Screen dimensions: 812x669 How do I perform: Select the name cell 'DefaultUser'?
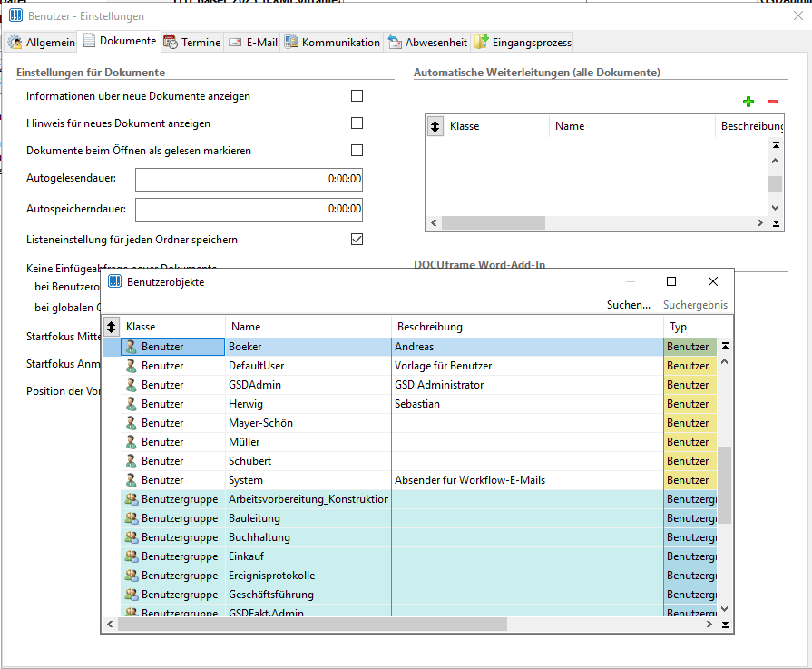(x=308, y=365)
